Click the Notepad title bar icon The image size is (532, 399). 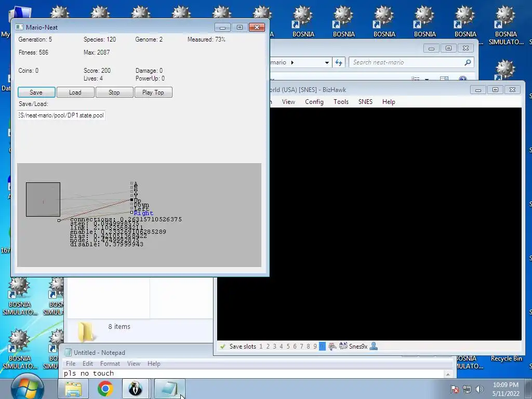[x=68, y=353]
